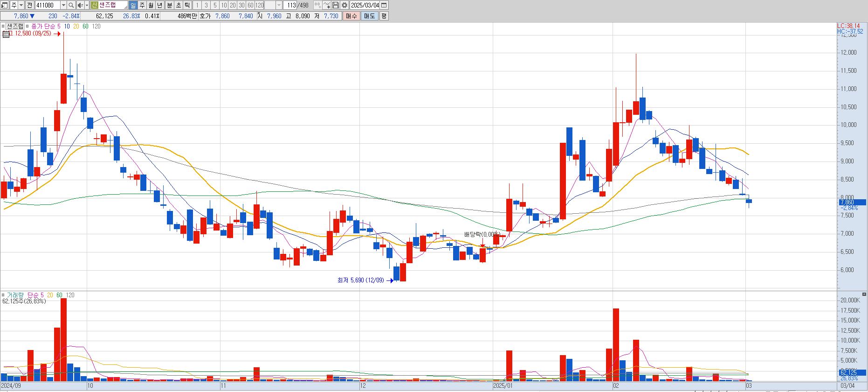
Task: Click the grayed icon left of the crosshair tool
Action: 317,5
